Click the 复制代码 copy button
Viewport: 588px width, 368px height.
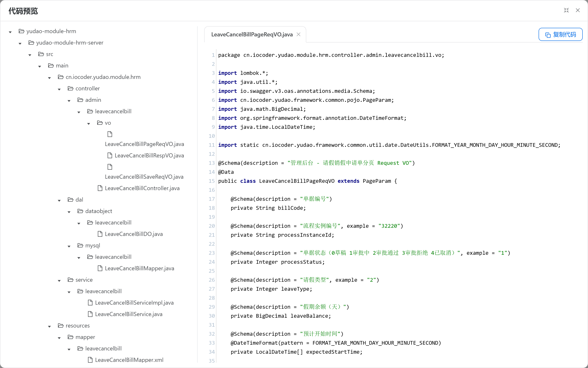pyautogui.click(x=560, y=35)
